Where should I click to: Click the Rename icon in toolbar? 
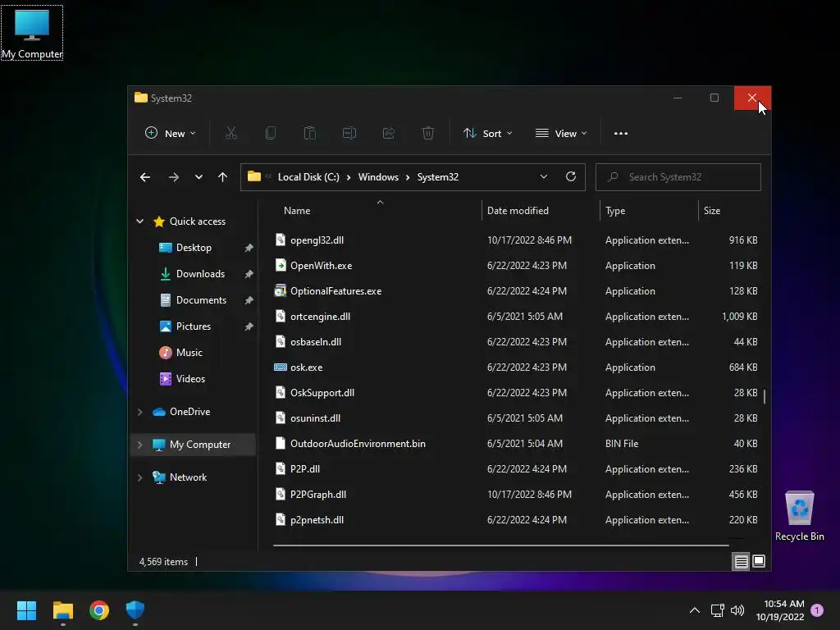click(349, 133)
